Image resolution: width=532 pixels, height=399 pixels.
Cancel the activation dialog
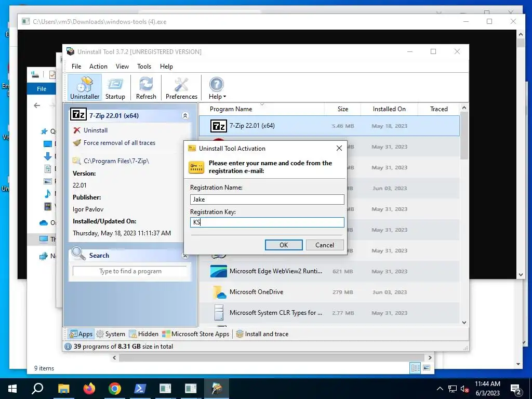click(x=325, y=245)
